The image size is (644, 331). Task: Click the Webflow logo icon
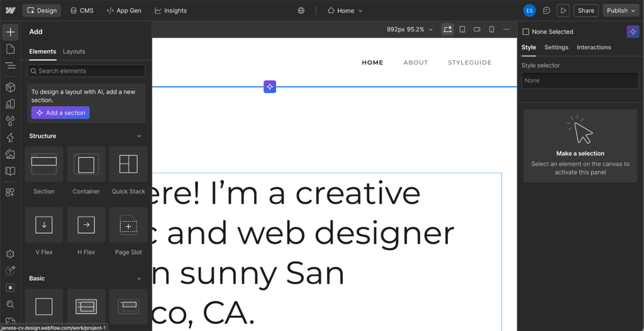coord(11,11)
